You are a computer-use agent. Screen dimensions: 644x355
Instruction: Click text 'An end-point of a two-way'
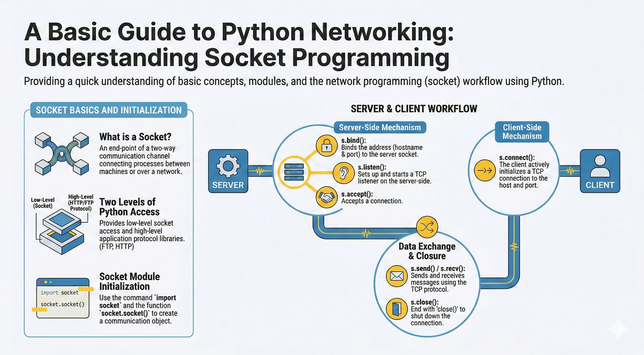click(x=137, y=148)
